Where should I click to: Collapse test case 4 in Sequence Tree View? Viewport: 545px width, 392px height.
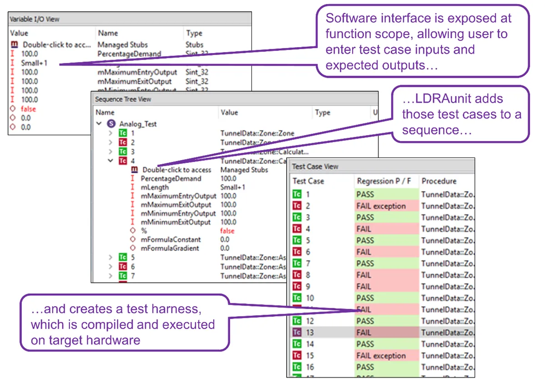(x=111, y=161)
